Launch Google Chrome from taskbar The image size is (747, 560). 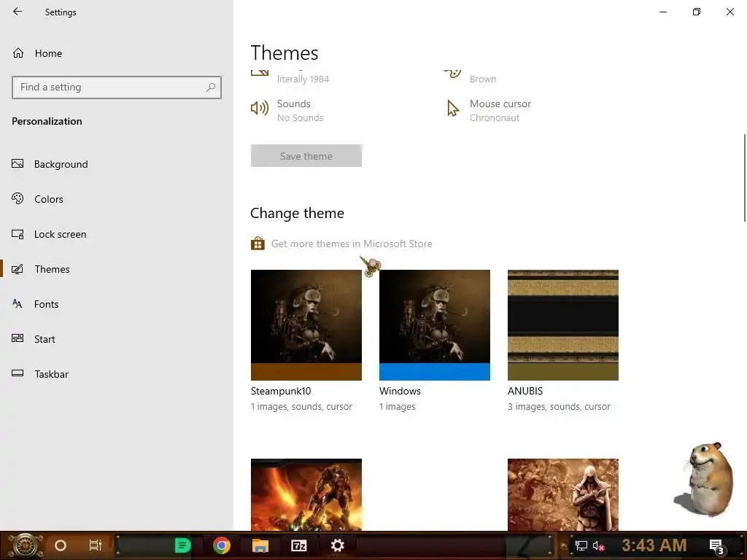pos(222,545)
